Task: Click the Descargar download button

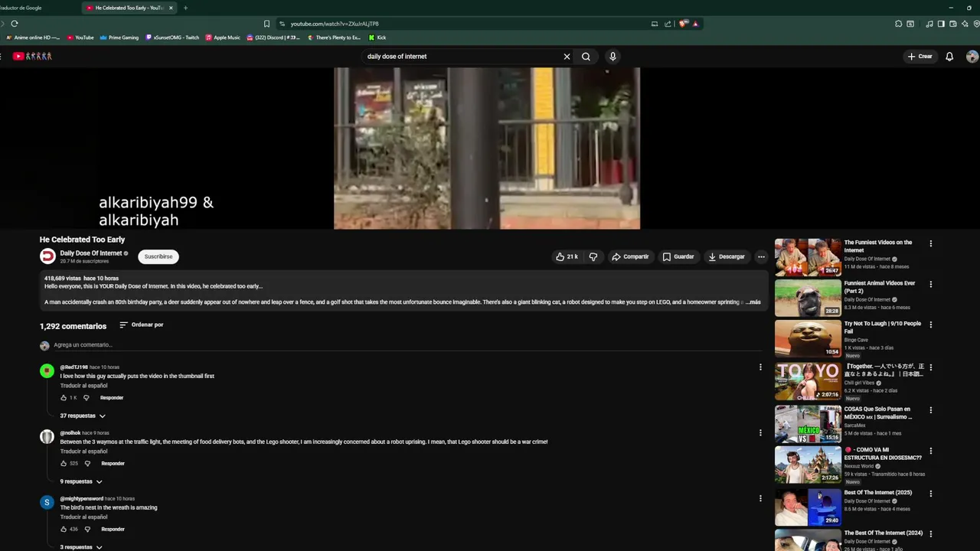Action: pyautogui.click(x=727, y=257)
